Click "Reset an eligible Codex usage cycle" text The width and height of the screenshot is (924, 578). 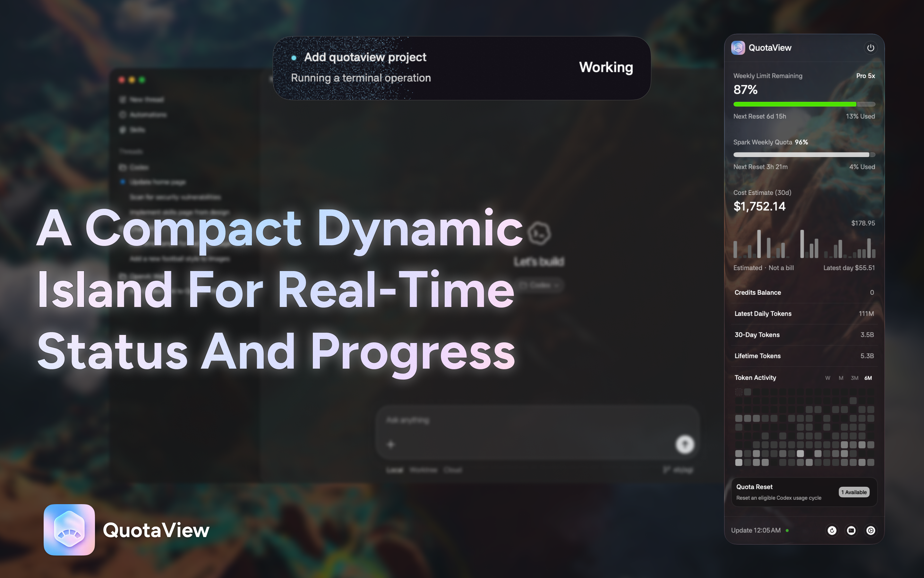[779, 498]
